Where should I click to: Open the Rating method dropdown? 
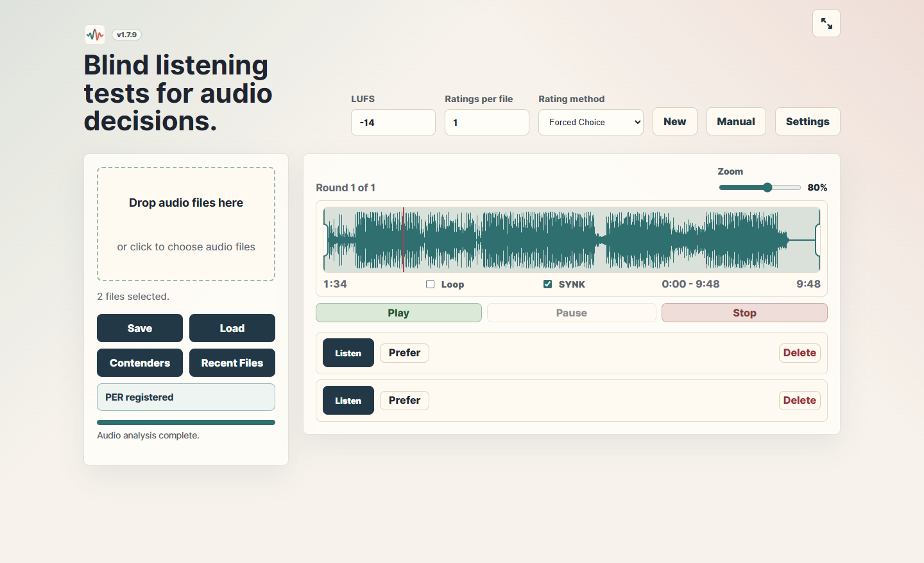tap(591, 122)
